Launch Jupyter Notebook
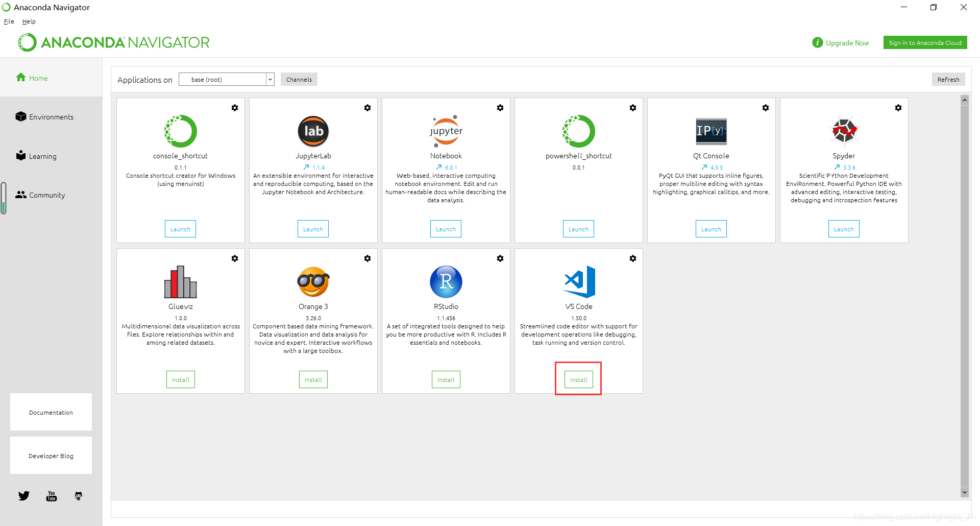Image resolution: width=980 pixels, height=526 pixels. click(x=446, y=229)
